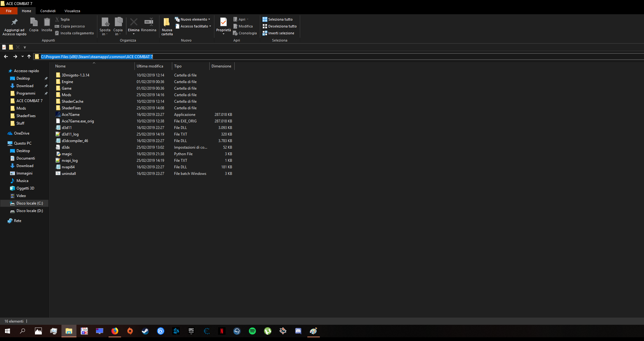The image size is (644, 341).
Task: Open the File tab
Action: pos(9,11)
